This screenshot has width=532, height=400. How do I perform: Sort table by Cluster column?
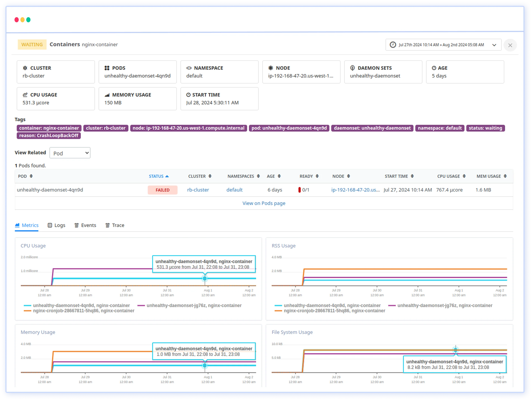point(200,176)
